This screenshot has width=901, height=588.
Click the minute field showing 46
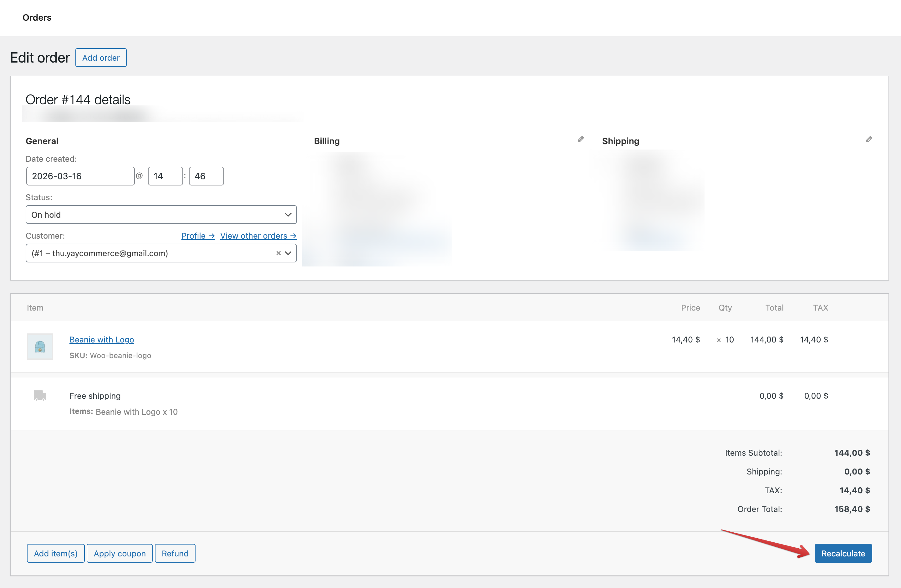[x=206, y=176]
